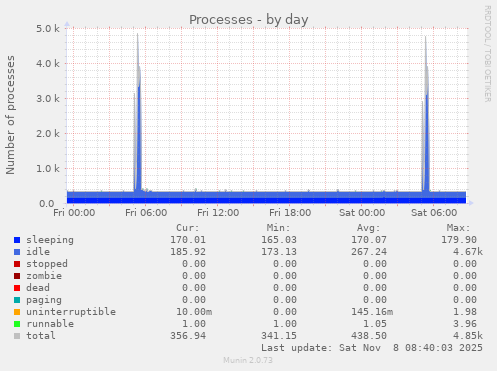Click the 'stopped' legend label
Screen dimensions: 497x371
47,264
